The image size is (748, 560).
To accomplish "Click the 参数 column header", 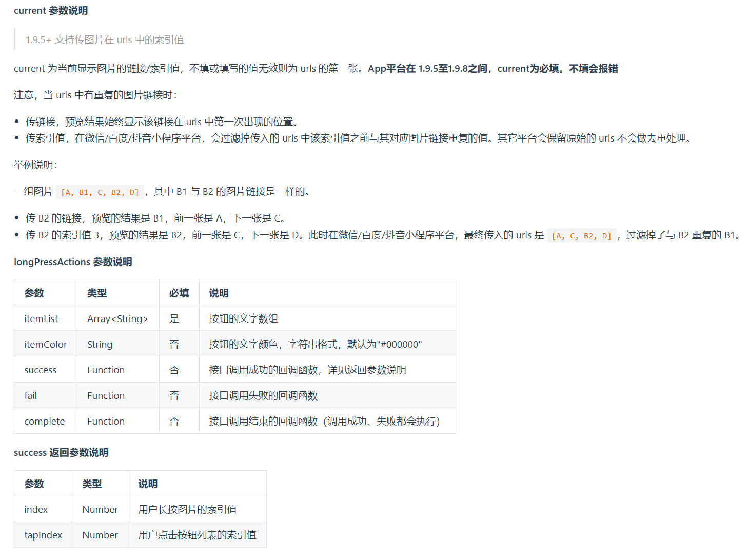I will tap(34, 292).
